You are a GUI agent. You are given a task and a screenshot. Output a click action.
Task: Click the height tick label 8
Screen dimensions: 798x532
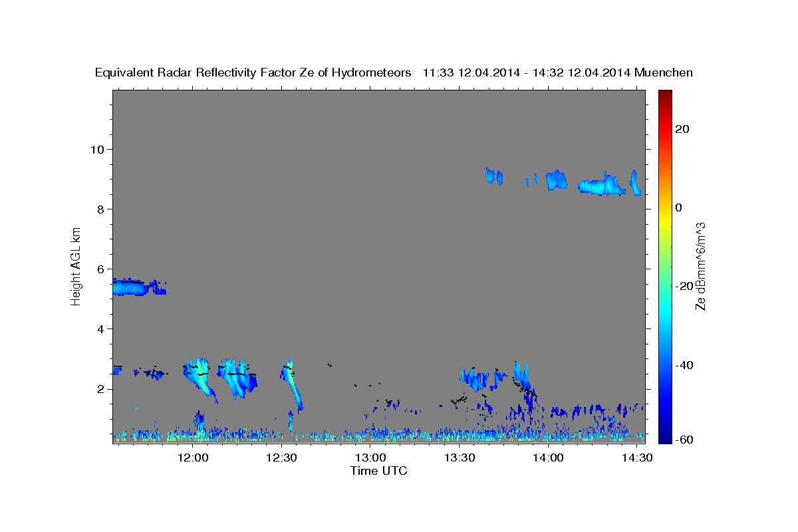(x=100, y=209)
